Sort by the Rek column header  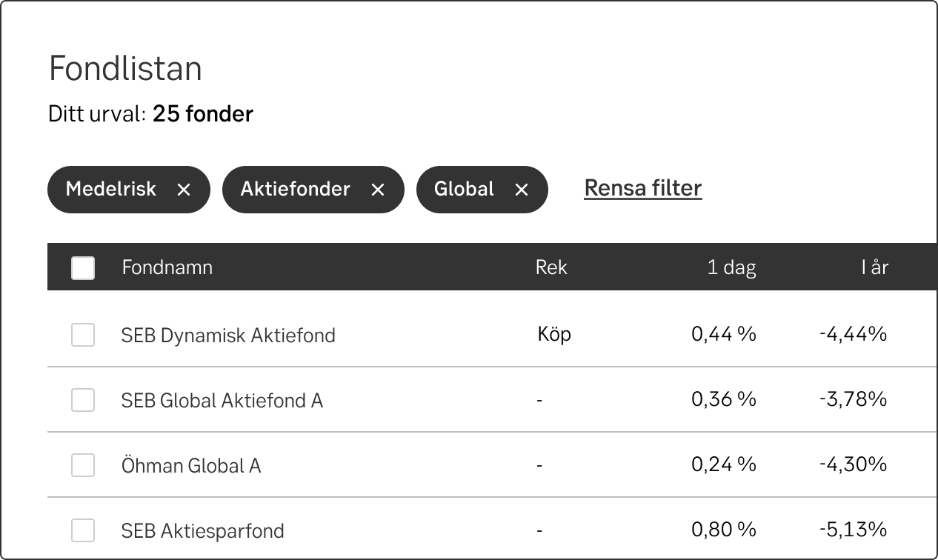(551, 267)
